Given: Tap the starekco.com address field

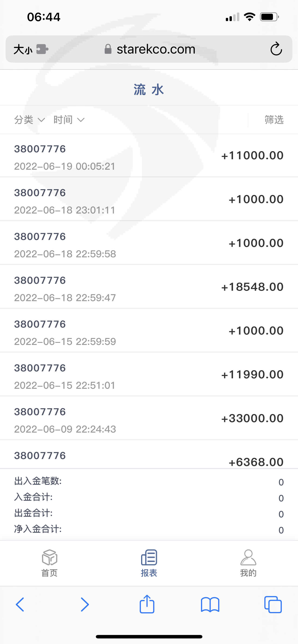Looking at the screenshot, I should (156, 49).
